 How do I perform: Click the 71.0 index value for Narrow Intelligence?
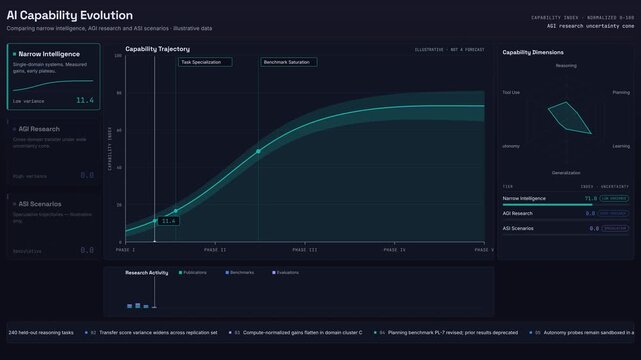point(591,198)
